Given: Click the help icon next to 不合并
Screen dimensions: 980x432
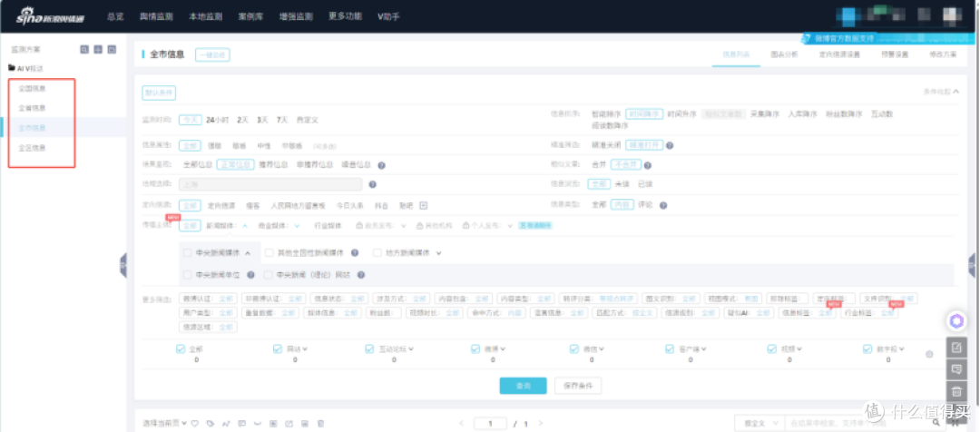Looking at the screenshot, I should pyautogui.click(x=648, y=166).
